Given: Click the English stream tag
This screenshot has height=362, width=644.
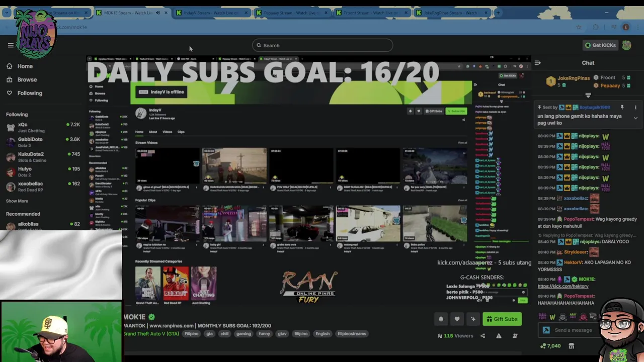Looking at the screenshot, I should pos(323,334).
